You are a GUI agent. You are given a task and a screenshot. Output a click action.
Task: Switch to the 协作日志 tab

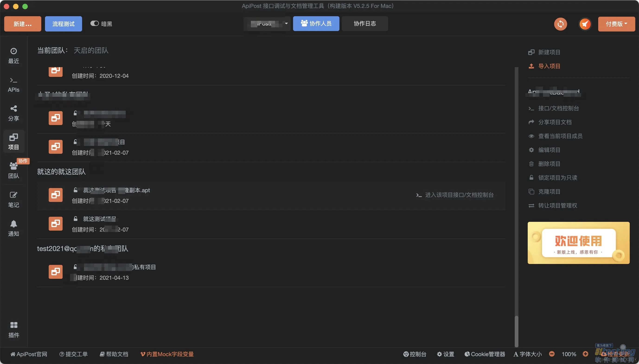364,23
